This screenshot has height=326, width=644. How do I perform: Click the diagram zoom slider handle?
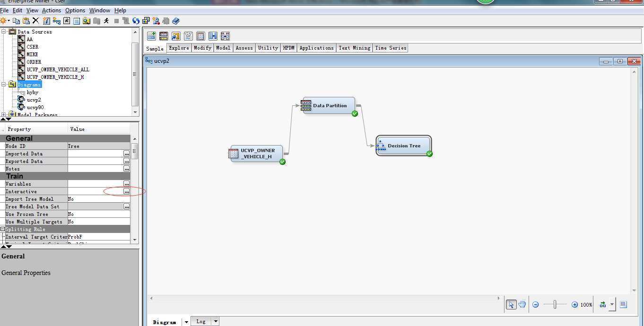(x=555, y=305)
